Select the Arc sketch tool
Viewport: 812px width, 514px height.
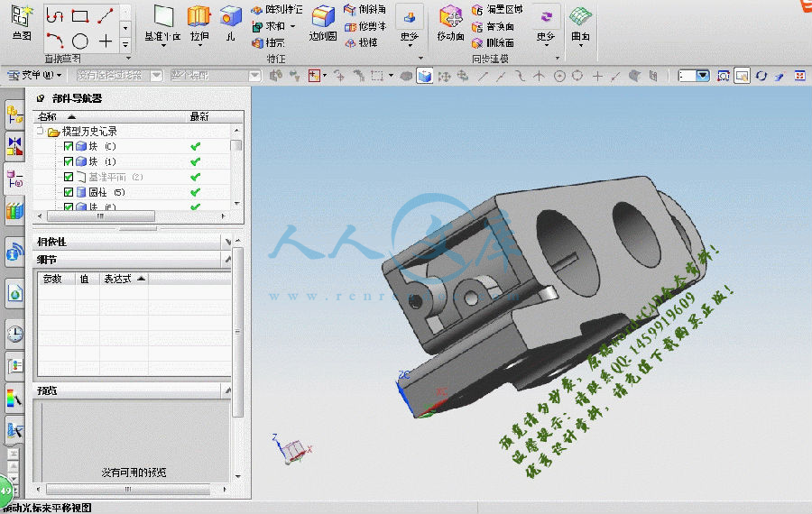[x=54, y=41]
